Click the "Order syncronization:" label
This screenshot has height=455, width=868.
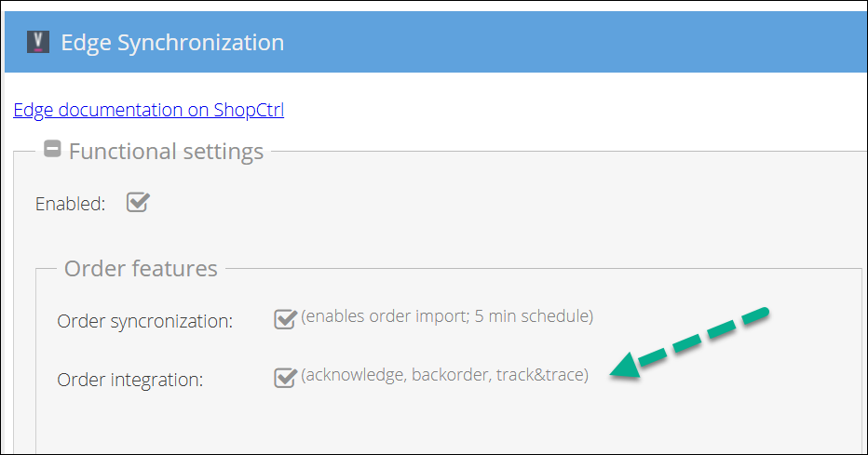(x=144, y=321)
